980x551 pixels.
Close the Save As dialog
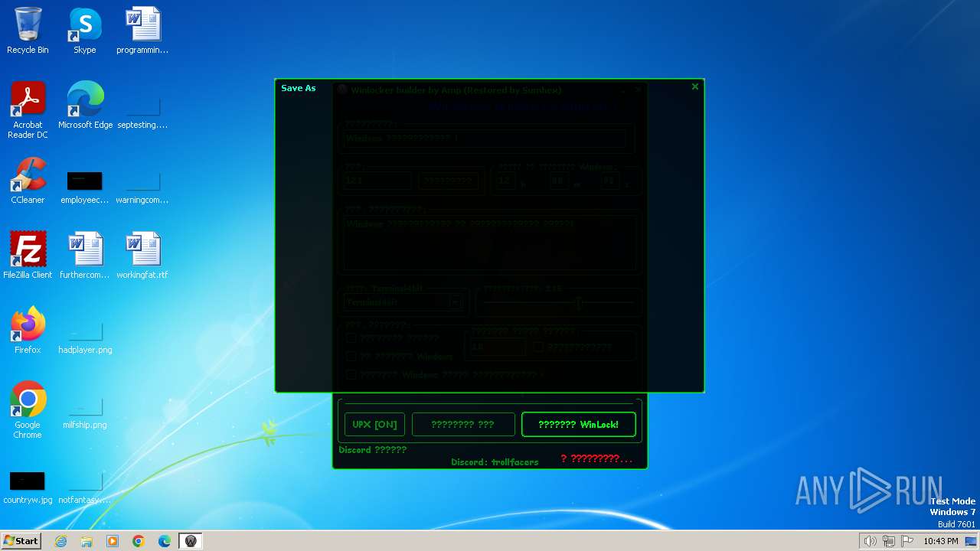(x=694, y=87)
